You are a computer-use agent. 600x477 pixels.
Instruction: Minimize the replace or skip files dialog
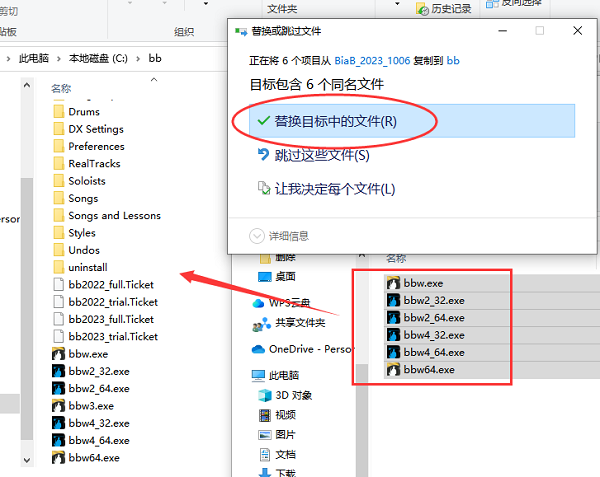[x=502, y=31]
